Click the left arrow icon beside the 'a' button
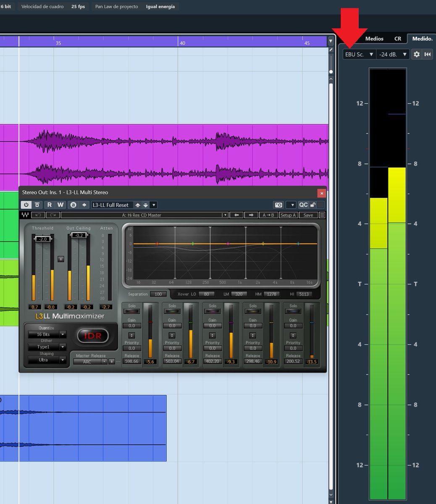The height and width of the screenshot is (504, 436). tap(84, 205)
